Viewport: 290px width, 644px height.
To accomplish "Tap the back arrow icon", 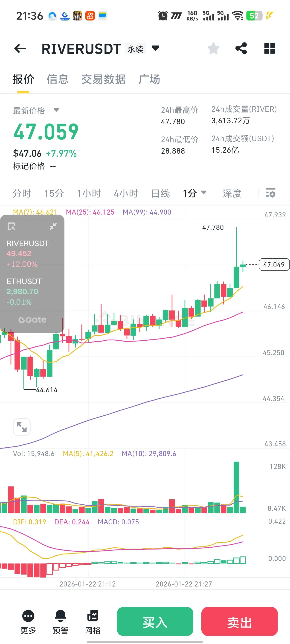I will [20, 49].
